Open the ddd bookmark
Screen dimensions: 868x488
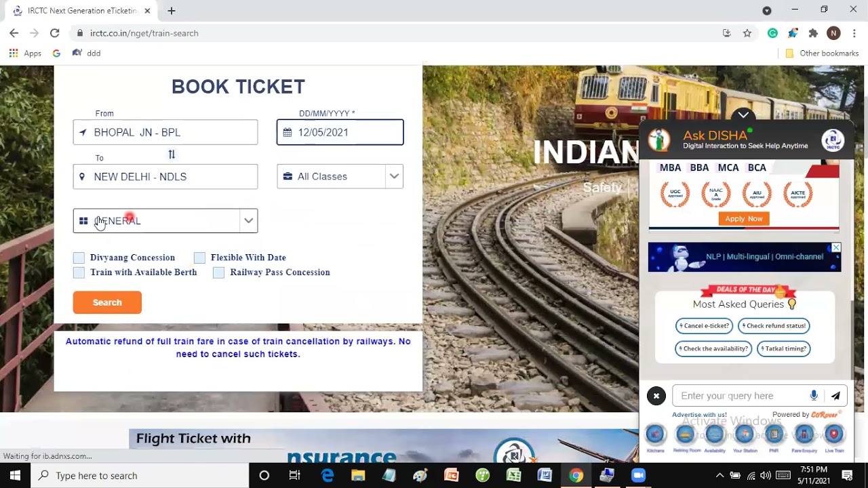pos(86,54)
